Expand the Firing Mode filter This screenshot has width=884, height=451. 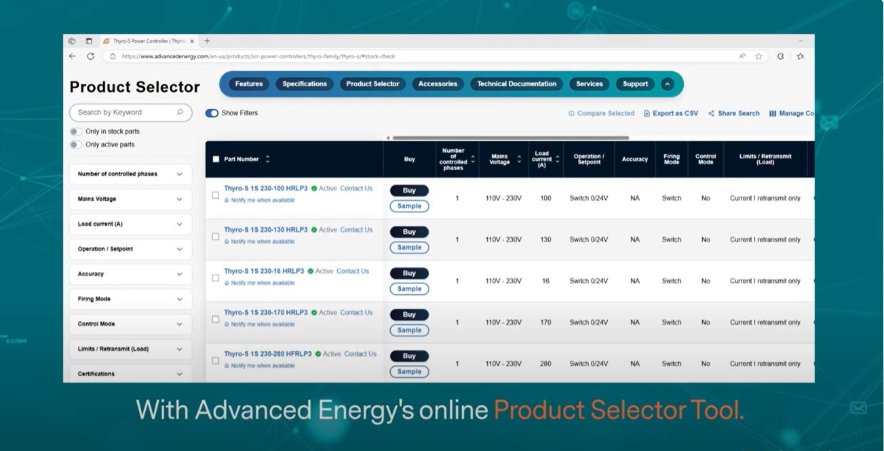click(179, 299)
